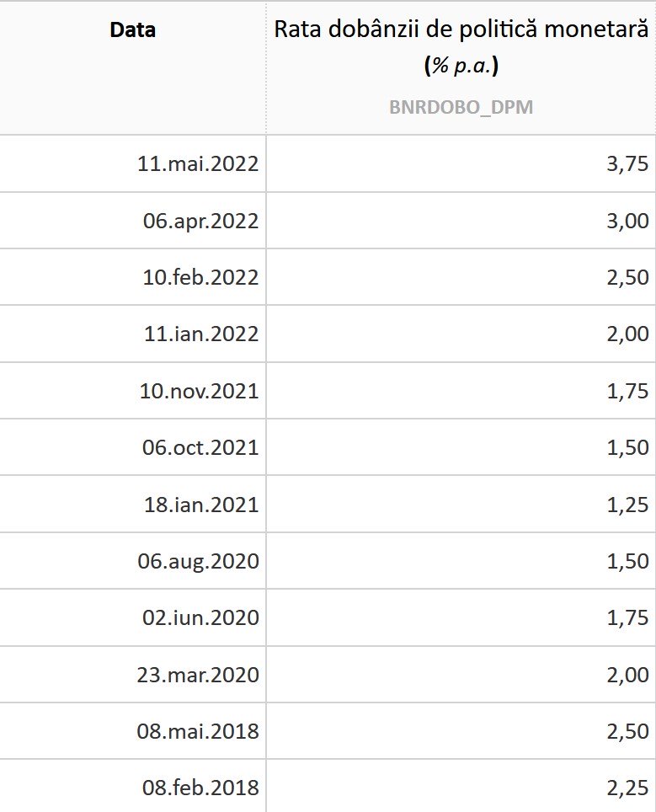The width and height of the screenshot is (656, 812).
Task: Click the Data column header
Action: pyautogui.click(x=133, y=31)
